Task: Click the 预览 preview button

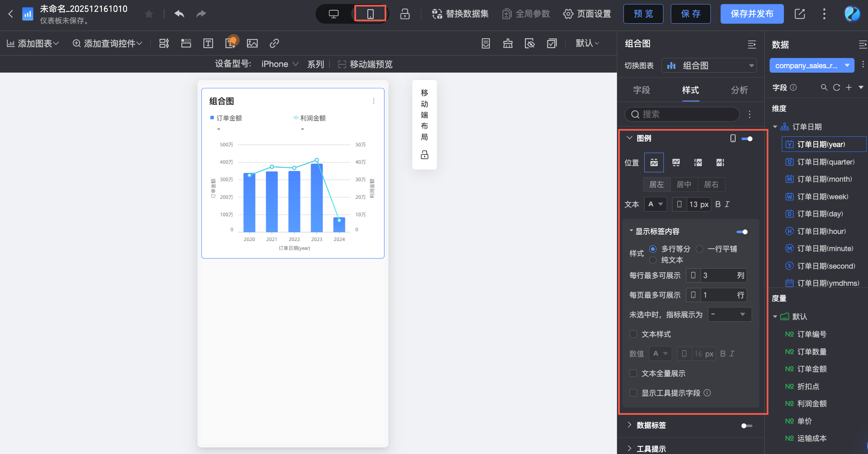Action: (x=643, y=14)
